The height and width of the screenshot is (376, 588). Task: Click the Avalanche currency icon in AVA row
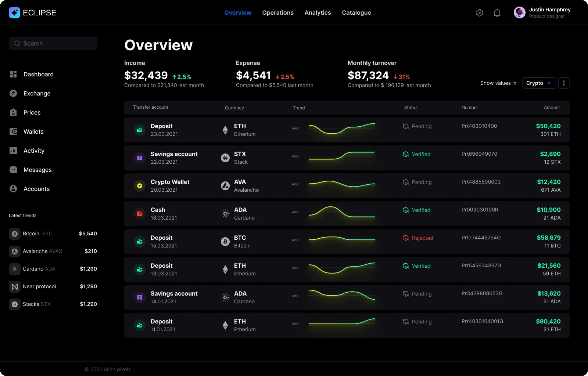[225, 186]
